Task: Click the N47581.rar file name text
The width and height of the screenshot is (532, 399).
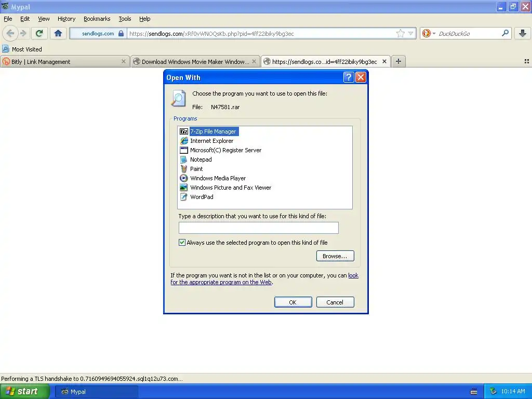Action: 225,107
